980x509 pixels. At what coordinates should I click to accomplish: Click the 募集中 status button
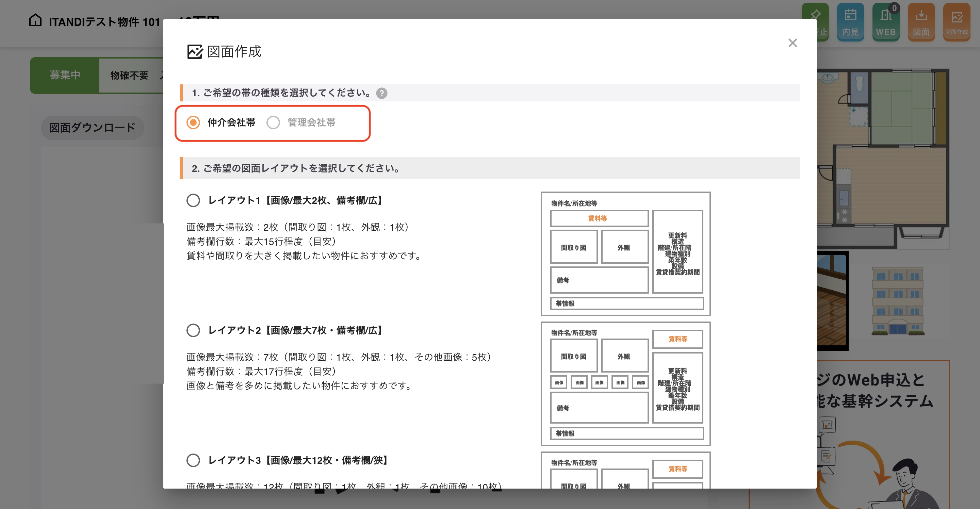click(65, 75)
